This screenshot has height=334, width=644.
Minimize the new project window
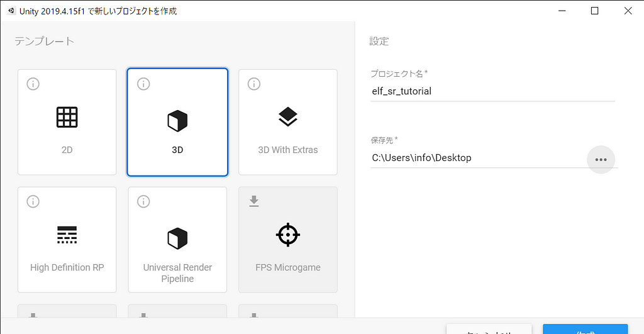coord(562,11)
